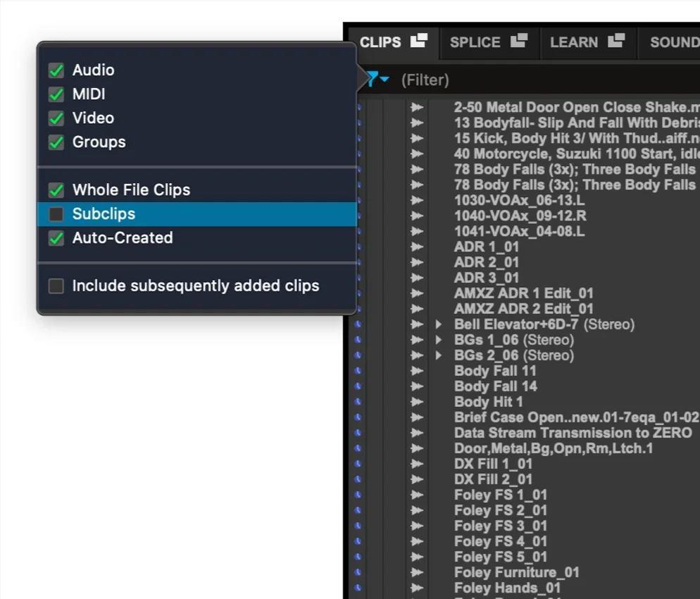Screen dimensions: 700x599
Task: Click the audio icon beside DX Fill 1_01
Action: tap(417, 464)
